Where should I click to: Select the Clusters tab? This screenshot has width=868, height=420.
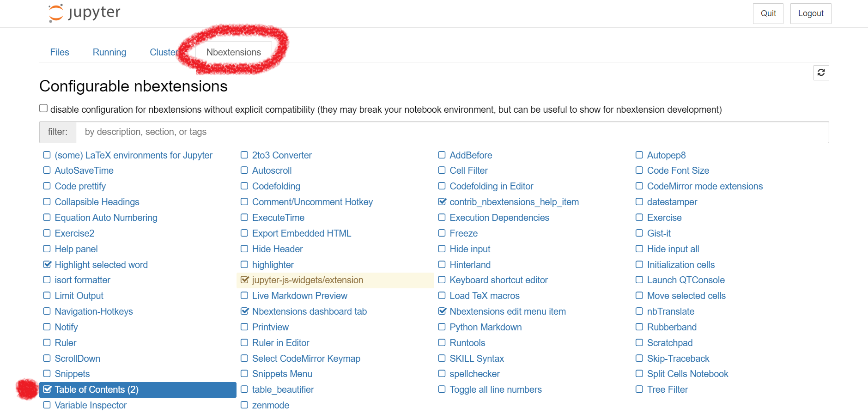pos(165,52)
